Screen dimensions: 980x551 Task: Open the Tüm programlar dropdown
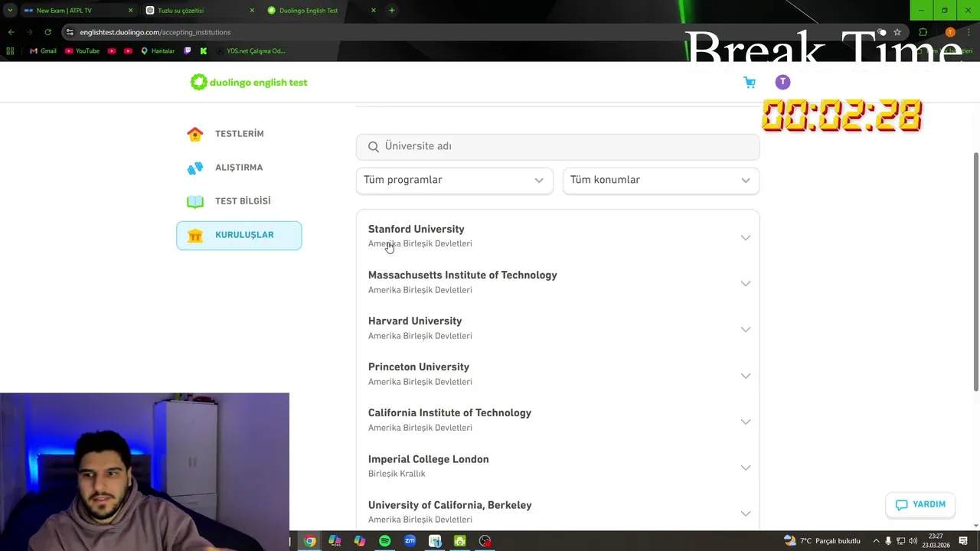click(454, 180)
